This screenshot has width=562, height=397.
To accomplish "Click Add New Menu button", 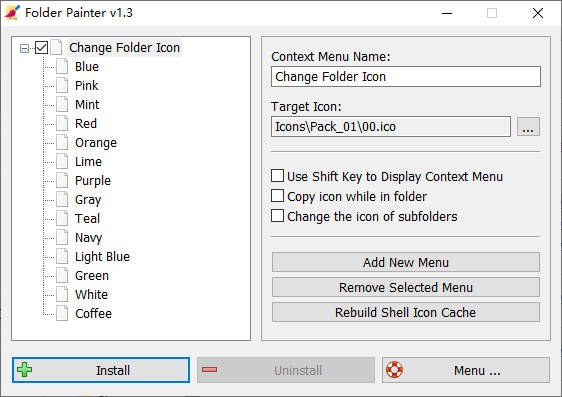I will click(x=406, y=262).
